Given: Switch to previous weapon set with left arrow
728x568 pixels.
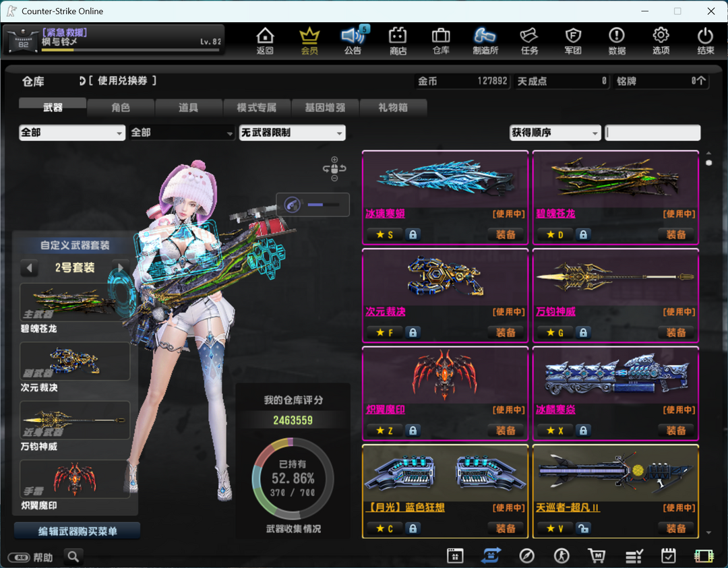Looking at the screenshot, I should 29,267.
